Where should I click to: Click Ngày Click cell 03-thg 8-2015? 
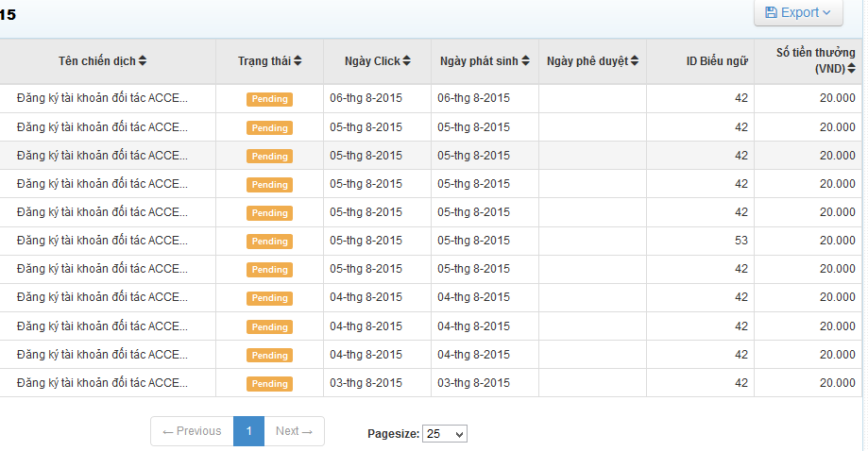366,382
